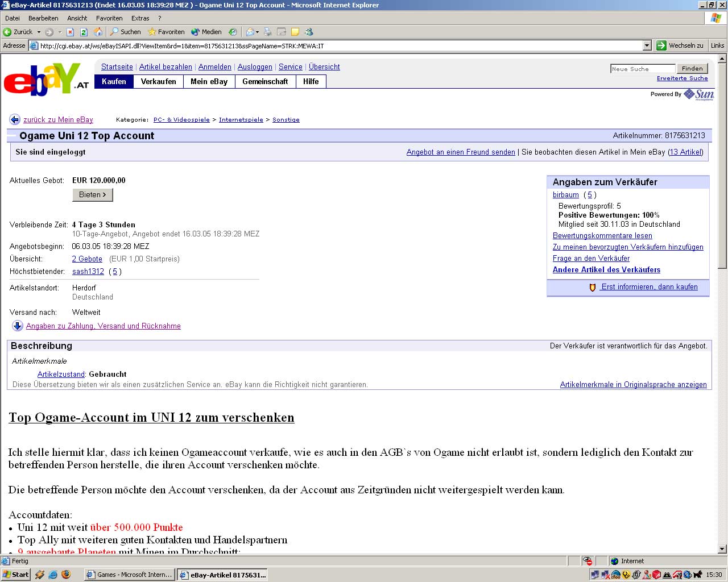
Task: Click the edit page toolbar icon
Action: tap(282, 32)
